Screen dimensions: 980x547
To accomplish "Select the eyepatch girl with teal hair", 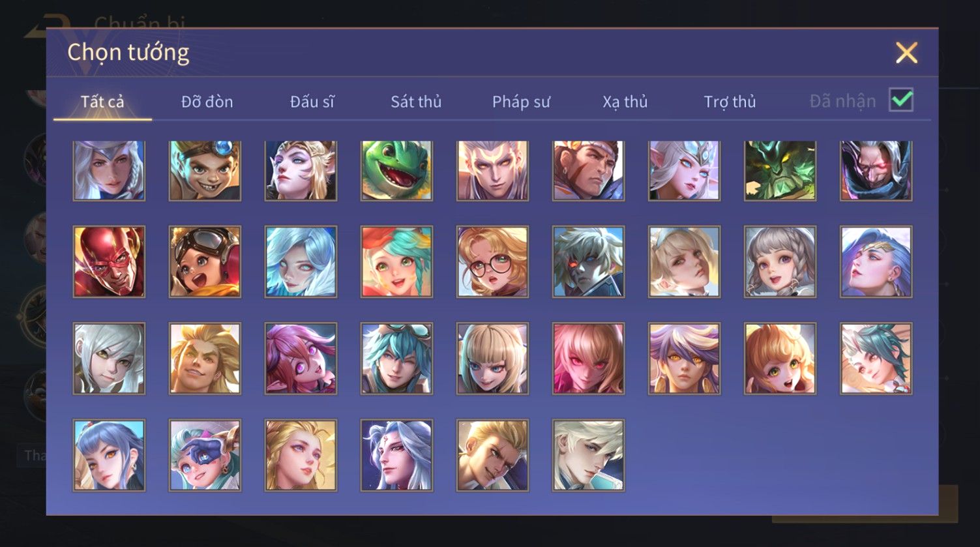I will (205, 454).
